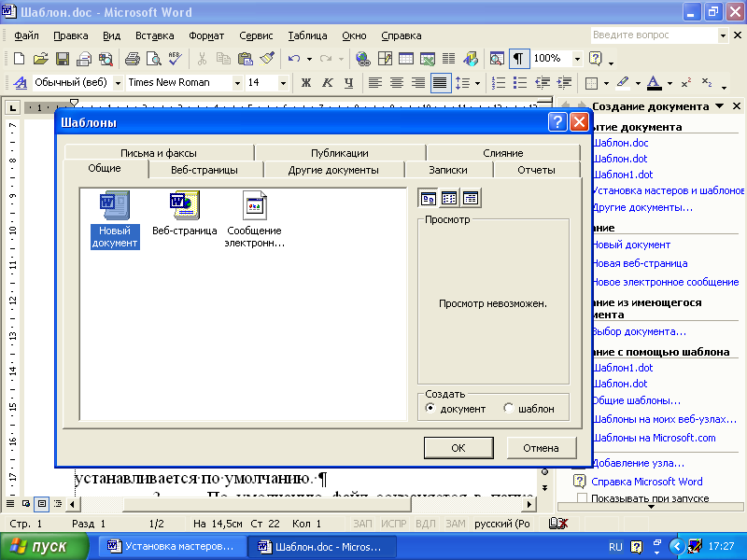Open the line spacing dropdown arrow
The height and width of the screenshot is (560, 747).
point(477,83)
